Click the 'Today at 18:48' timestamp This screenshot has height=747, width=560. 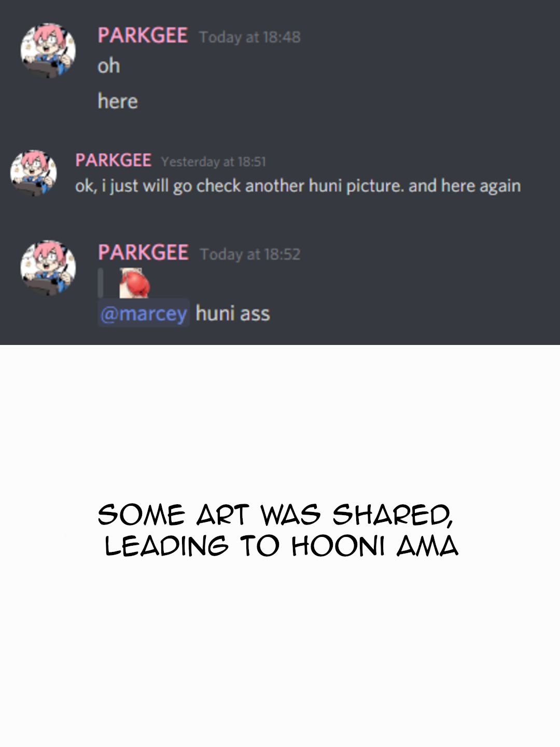pos(250,37)
